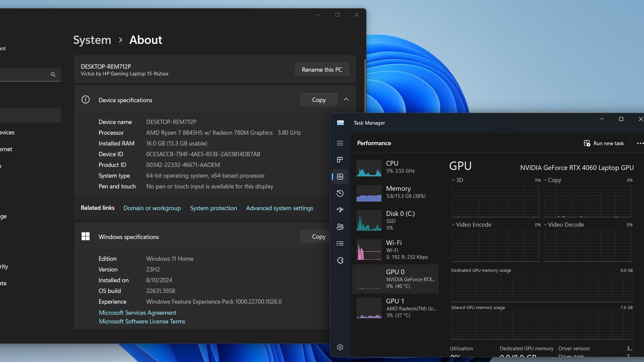Click the Device ID value text

tap(203, 154)
